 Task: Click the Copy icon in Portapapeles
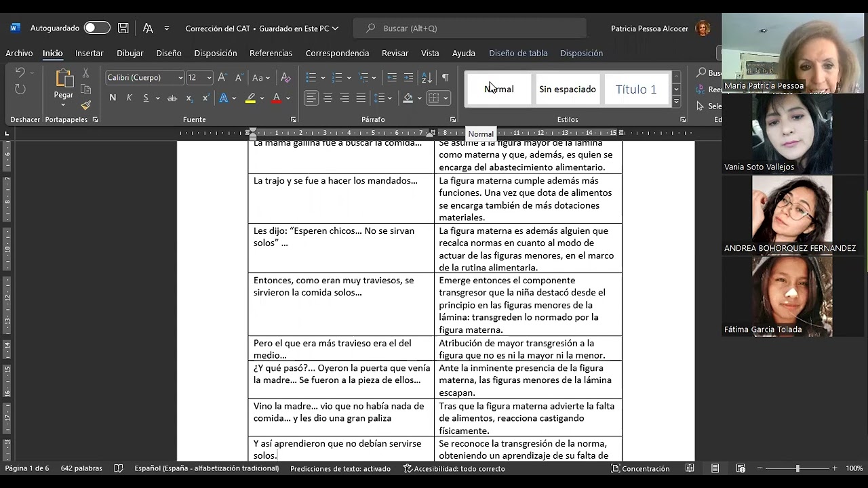coord(85,89)
